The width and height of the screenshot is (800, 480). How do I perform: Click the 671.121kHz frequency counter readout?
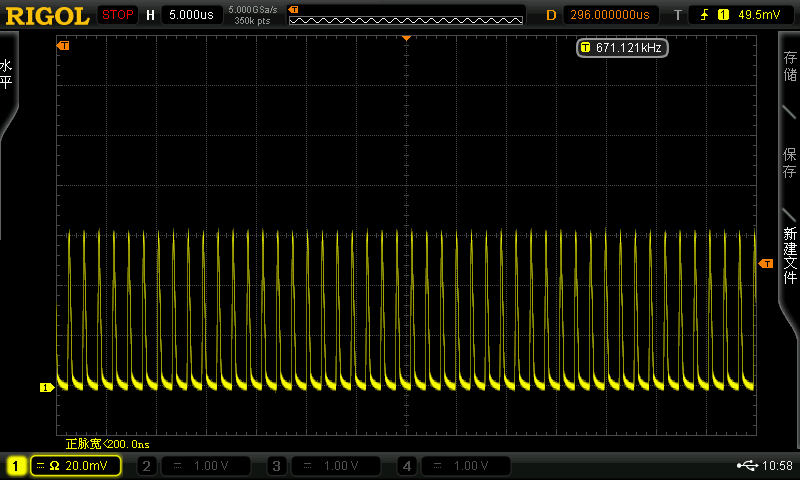[x=621, y=47]
